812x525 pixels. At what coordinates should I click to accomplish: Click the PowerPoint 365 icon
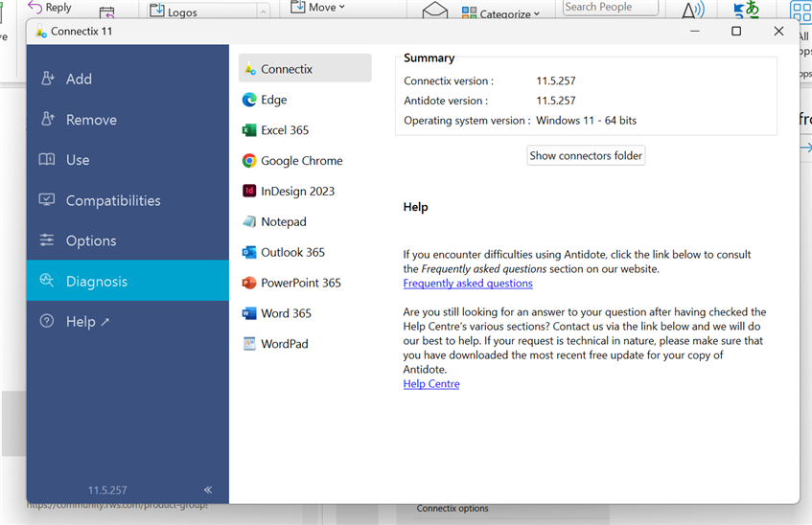point(249,283)
